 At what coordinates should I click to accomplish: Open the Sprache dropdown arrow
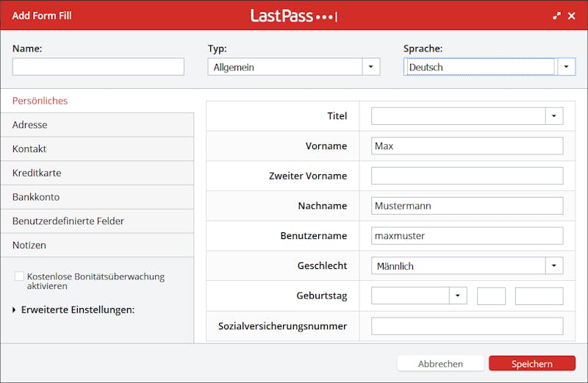click(566, 67)
